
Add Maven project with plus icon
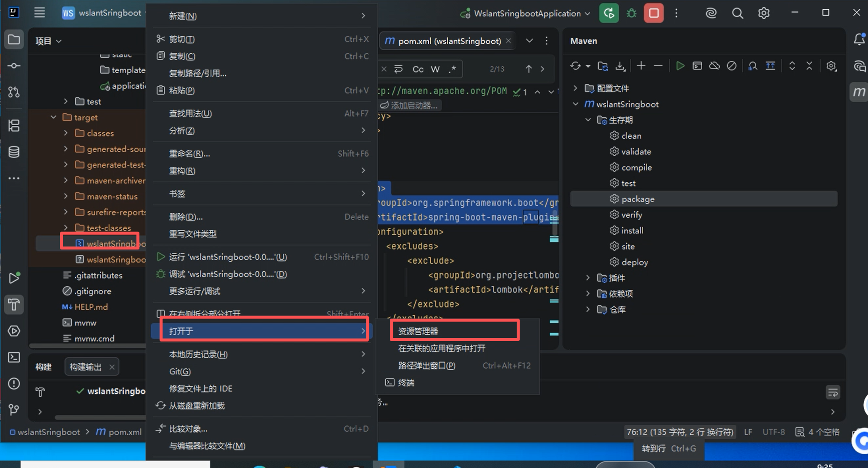click(x=641, y=66)
